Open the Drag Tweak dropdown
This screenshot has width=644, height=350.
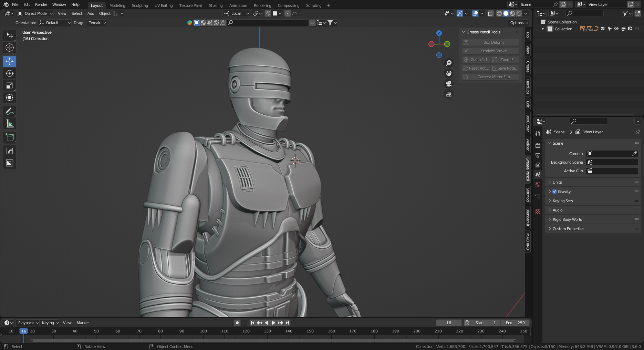[x=97, y=23]
